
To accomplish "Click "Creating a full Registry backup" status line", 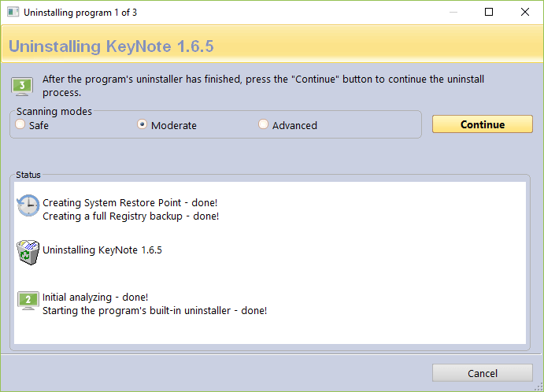I will [x=131, y=216].
